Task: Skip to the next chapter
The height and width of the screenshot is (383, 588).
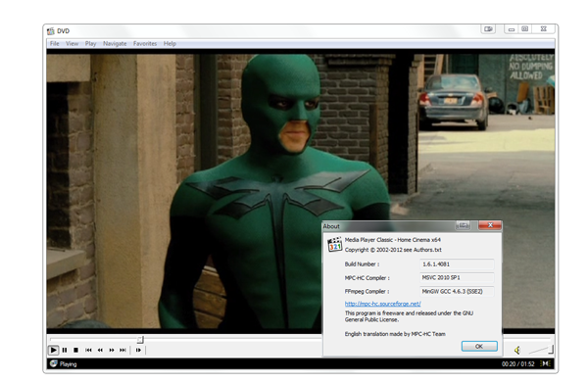Action: click(122, 350)
